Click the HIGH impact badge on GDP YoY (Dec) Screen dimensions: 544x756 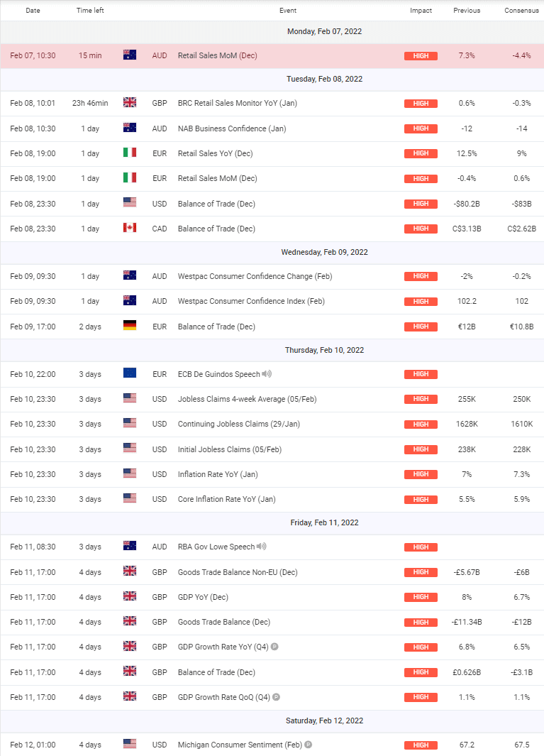(421, 597)
